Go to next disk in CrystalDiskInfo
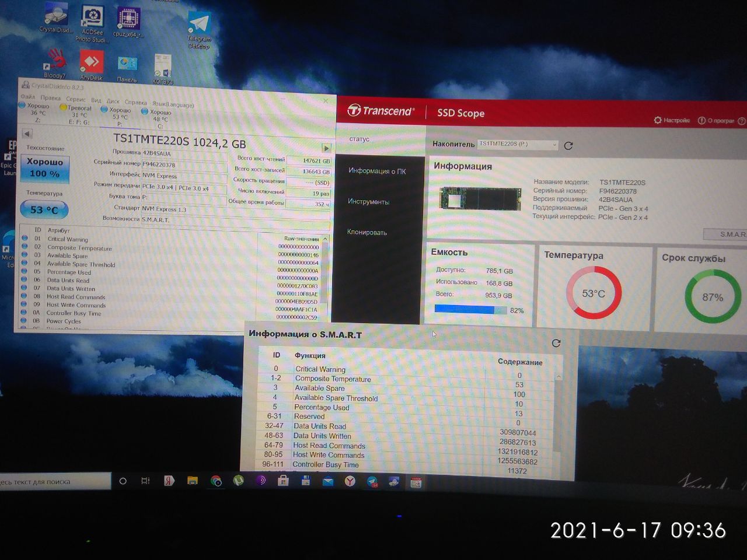This screenshot has height=560, width=747. 326,148
